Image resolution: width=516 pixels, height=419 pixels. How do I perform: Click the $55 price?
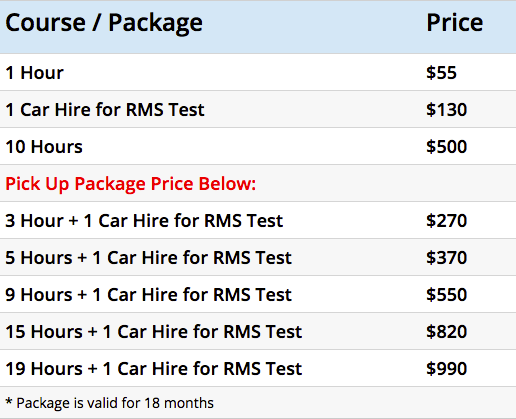tap(441, 73)
